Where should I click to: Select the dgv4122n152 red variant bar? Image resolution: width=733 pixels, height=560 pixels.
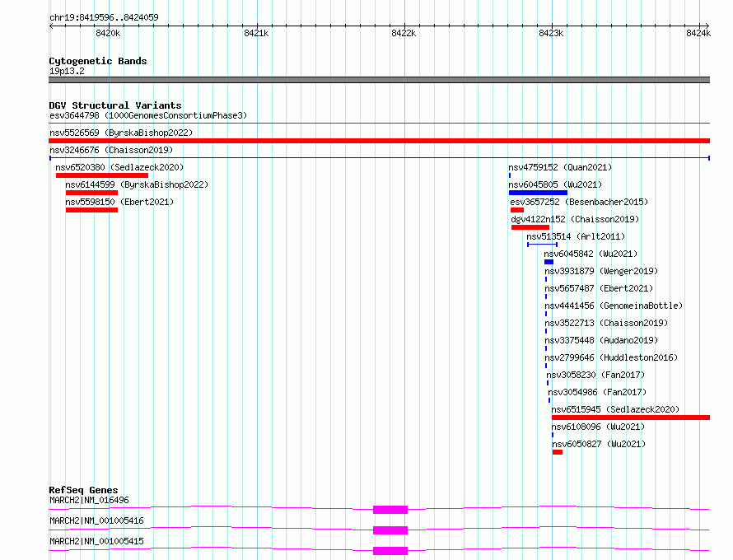tap(530, 227)
